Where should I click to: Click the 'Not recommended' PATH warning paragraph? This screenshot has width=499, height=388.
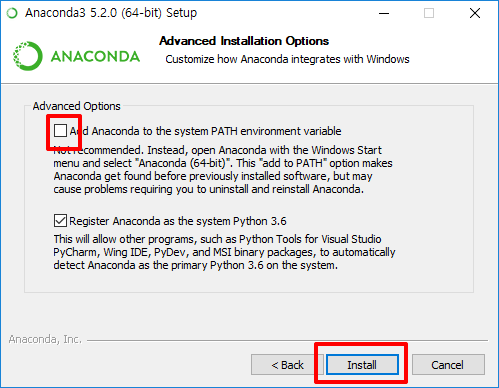click(x=223, y=170)
